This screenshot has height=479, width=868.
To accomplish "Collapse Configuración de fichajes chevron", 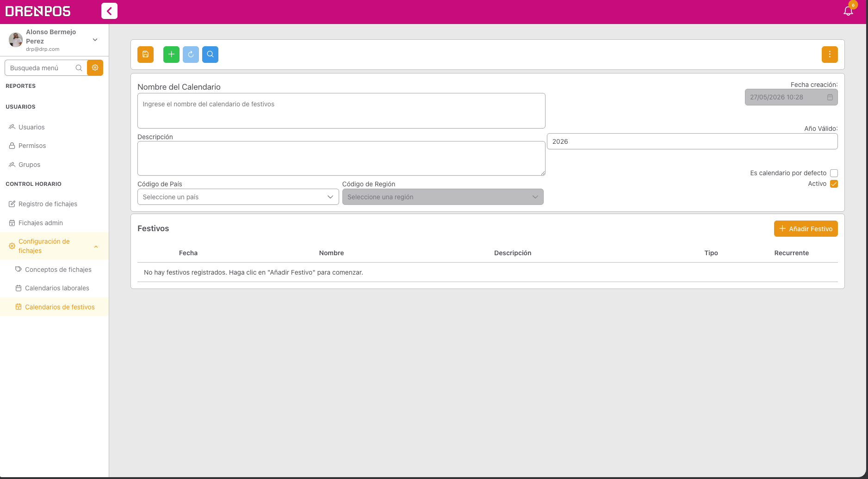I will point(96,246).
